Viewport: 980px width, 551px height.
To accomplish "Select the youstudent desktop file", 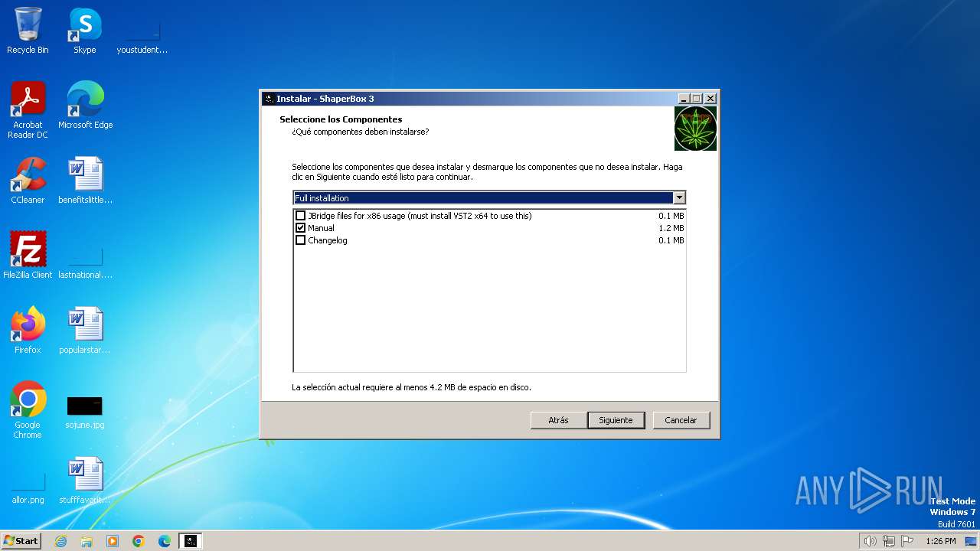I will click(142, 37).
